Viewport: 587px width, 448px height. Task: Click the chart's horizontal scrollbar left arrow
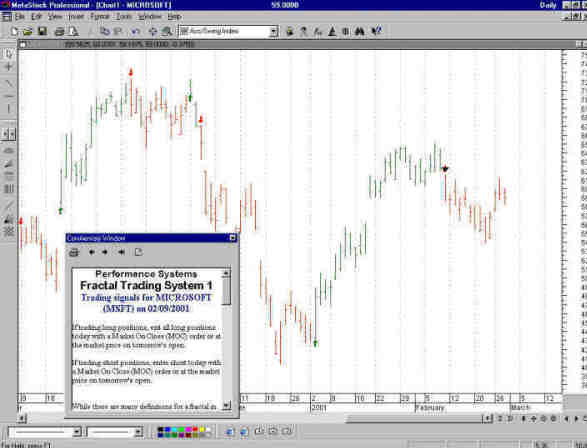pos(22,418)
